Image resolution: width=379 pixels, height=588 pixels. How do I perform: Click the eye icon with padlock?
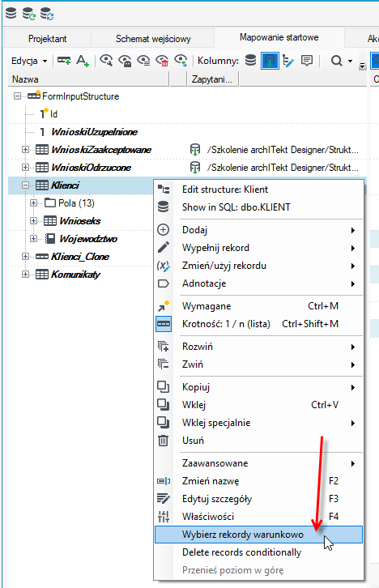[x=125, y=61]
